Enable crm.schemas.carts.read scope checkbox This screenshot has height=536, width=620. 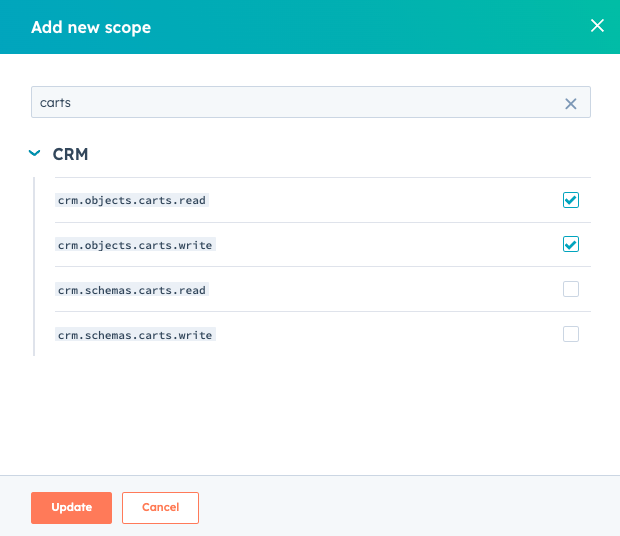tap(571, 289)
